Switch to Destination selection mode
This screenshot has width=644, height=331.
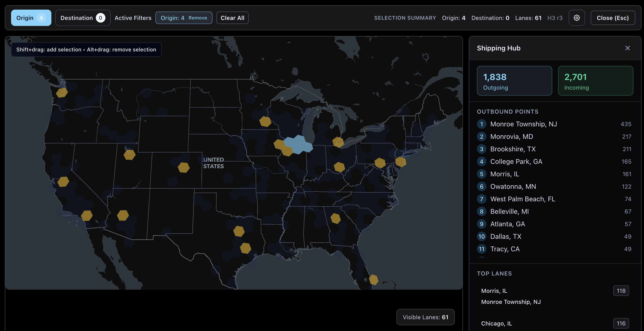83,18
